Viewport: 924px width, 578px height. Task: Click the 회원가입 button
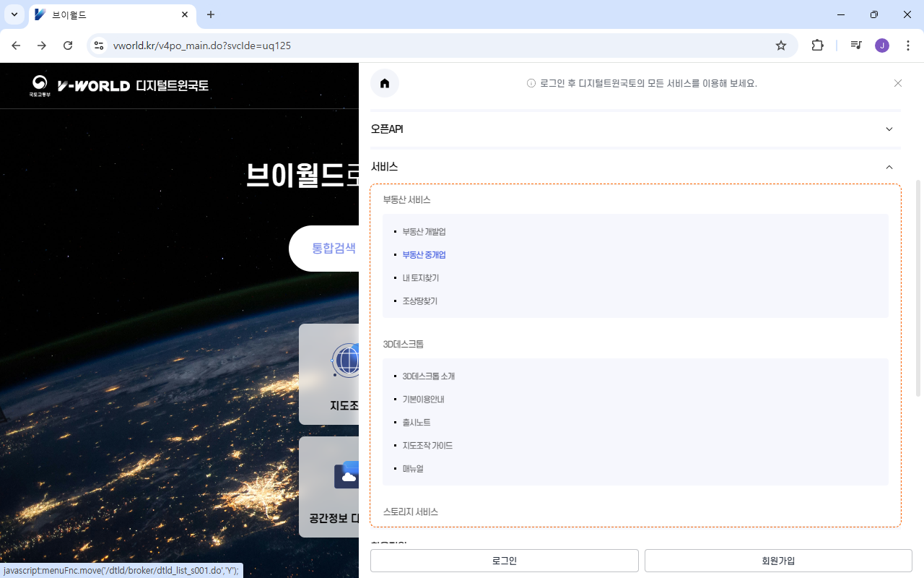click(x=778, y=561)
